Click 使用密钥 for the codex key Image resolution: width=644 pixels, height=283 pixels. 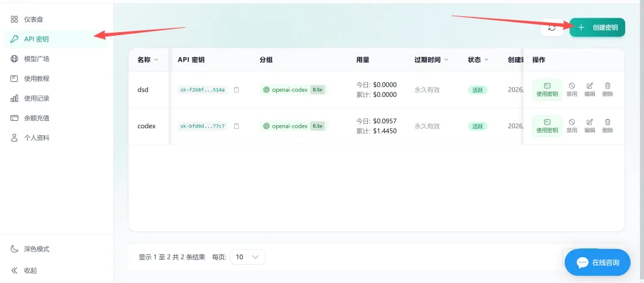(547, 126)
